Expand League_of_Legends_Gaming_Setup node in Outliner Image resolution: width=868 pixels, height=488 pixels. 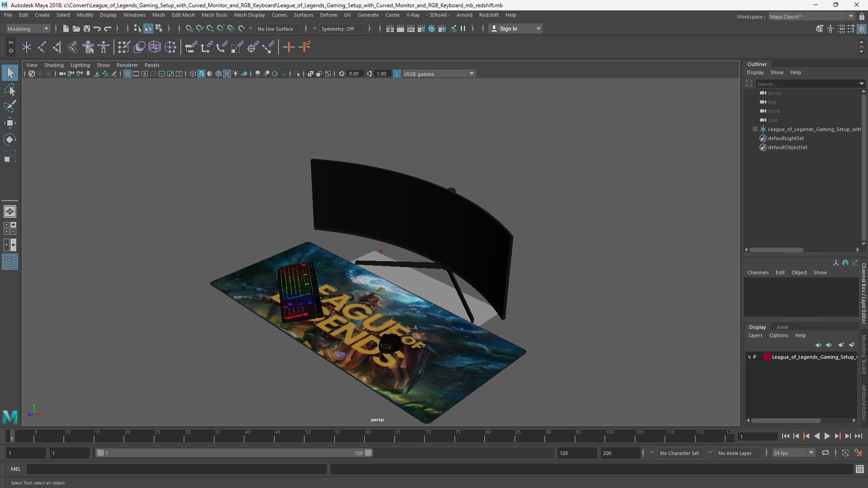point(755,129)
